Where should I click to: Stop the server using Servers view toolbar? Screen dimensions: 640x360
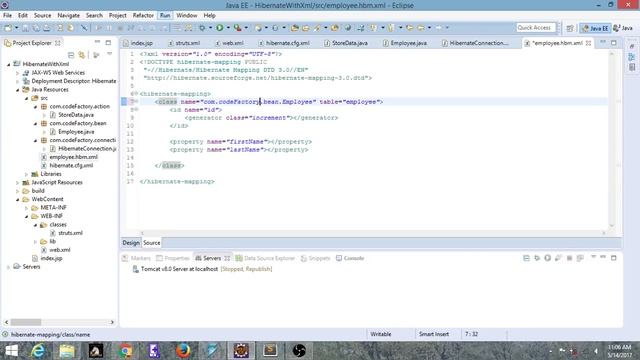[x=569, y=258]
